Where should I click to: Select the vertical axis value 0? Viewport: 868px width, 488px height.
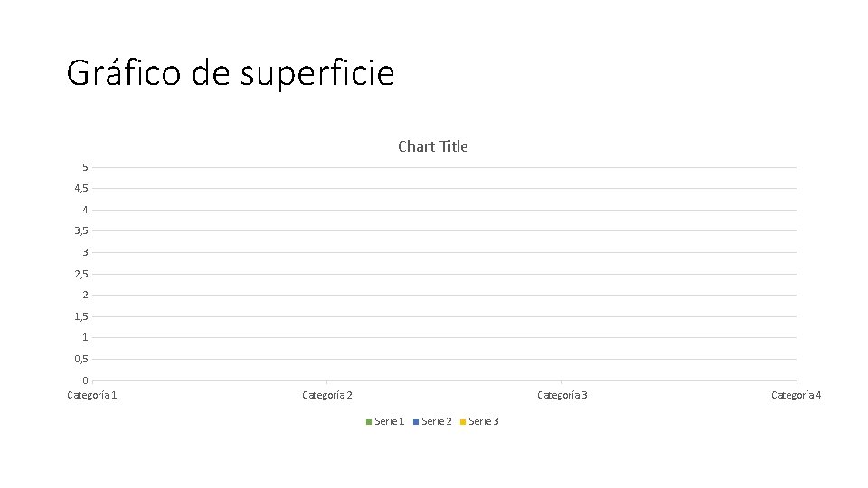85,380
